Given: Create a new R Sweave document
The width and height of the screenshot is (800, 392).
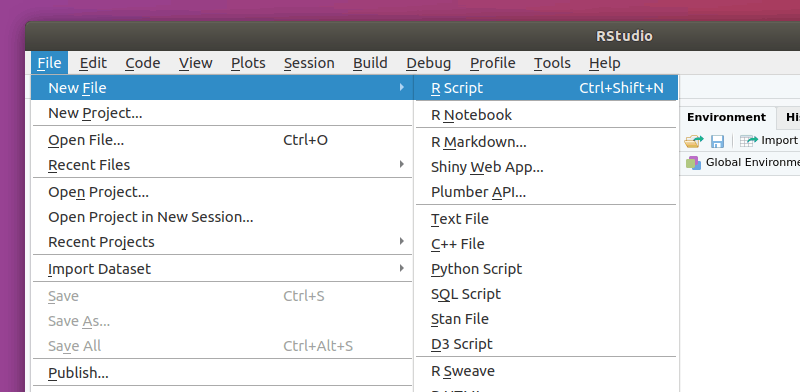Looking at the screenshot, I should pyautogui.click(x=546, y=371).
